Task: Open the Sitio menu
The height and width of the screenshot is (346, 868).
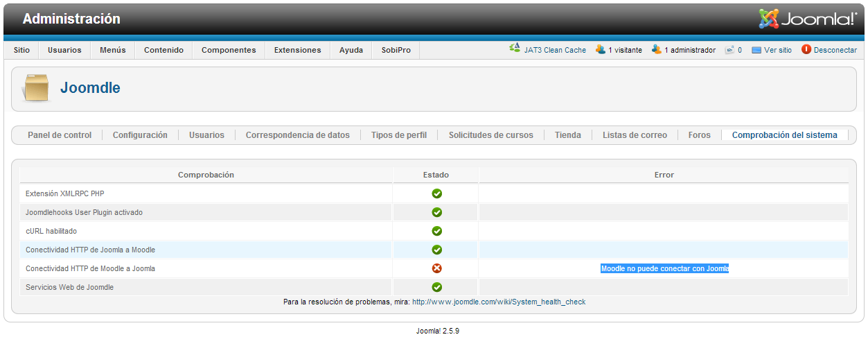Action: point(21,50)
